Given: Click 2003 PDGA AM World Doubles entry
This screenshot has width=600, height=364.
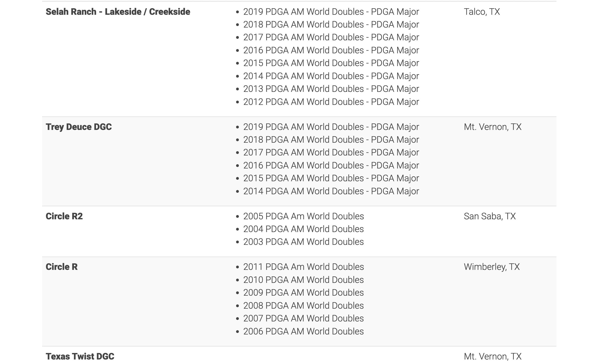Looking at the screenshot, I should coord(303,242).
